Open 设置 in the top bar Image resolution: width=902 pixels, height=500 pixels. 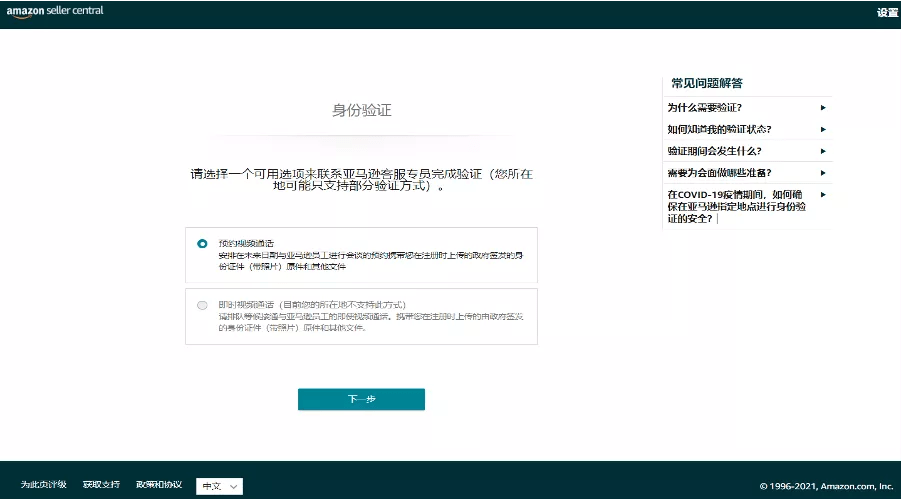[x=887, y=13]
